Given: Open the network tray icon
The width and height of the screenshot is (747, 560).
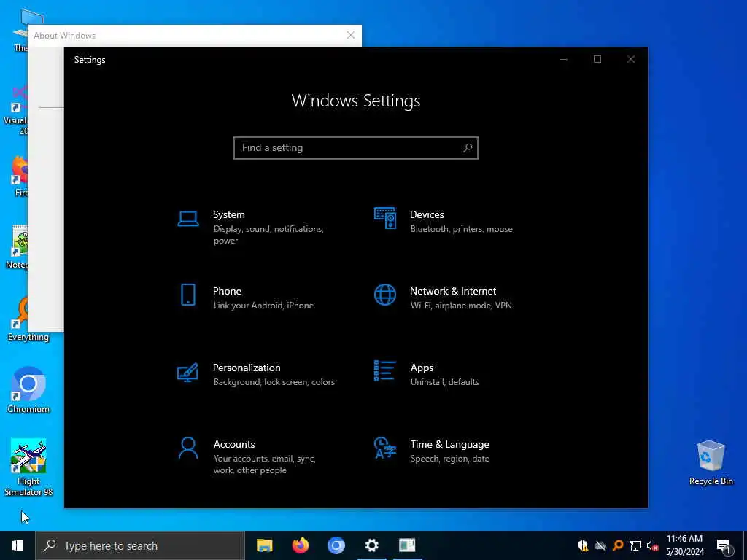Looking at the screenshot, I should pyautogui.click(x=635, y=545).
